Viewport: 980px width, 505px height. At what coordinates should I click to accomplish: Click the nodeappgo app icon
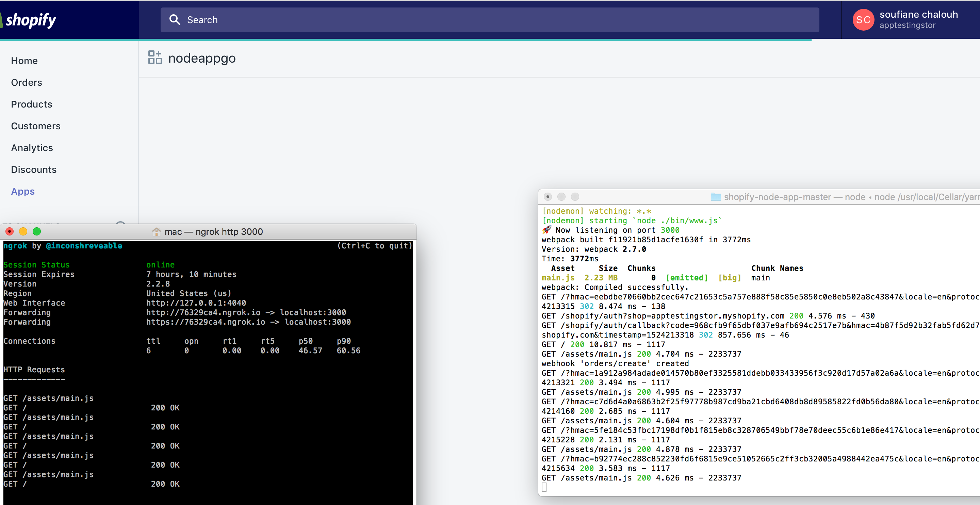[154, 58]
